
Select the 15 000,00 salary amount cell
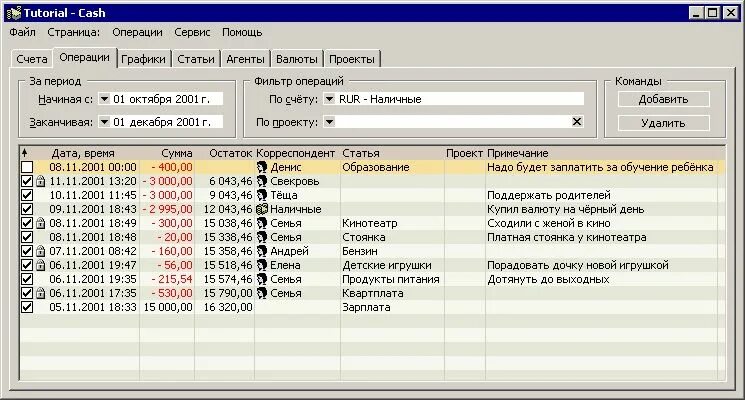(x=168, y=307)
